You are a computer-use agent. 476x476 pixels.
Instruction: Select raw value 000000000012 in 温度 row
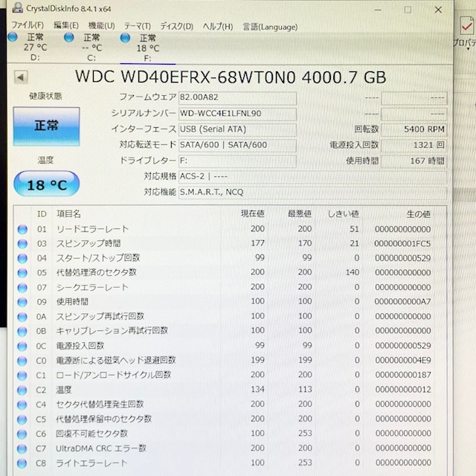click(403, 390)
